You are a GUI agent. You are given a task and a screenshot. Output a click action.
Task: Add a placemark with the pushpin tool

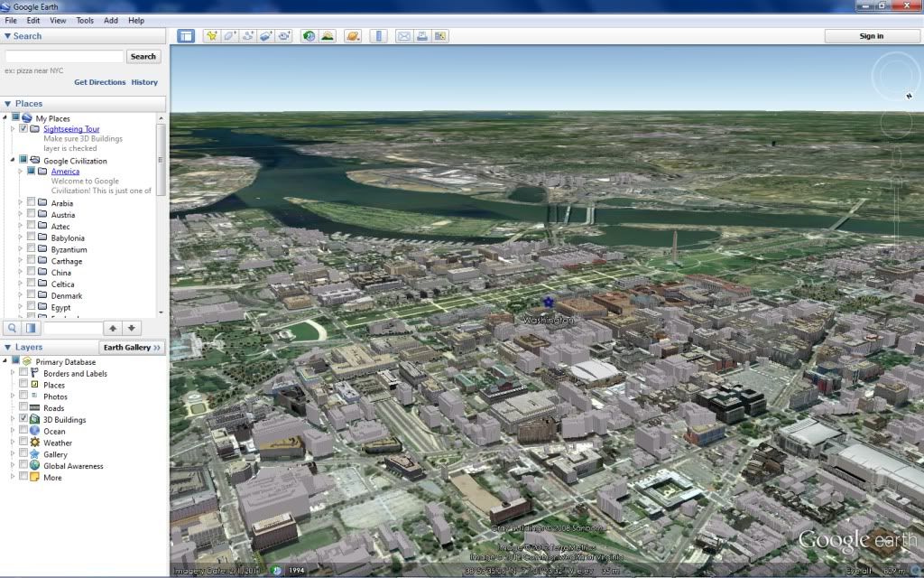coord(211,36)
